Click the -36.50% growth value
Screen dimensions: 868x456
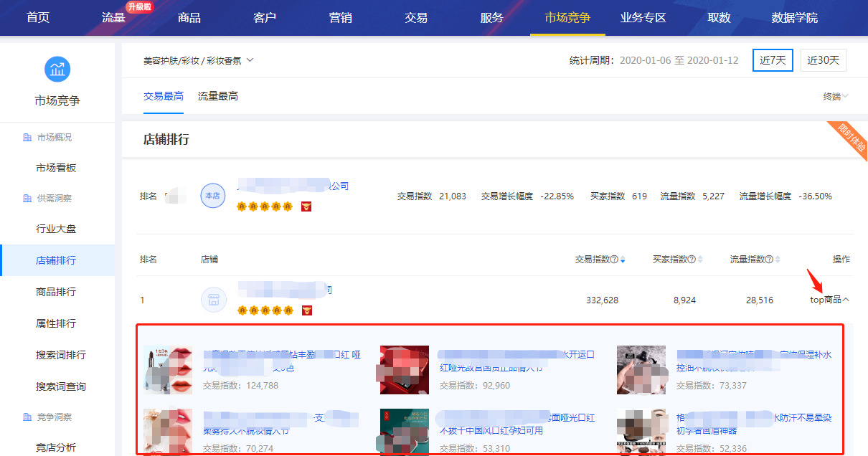tap(815, 196)
